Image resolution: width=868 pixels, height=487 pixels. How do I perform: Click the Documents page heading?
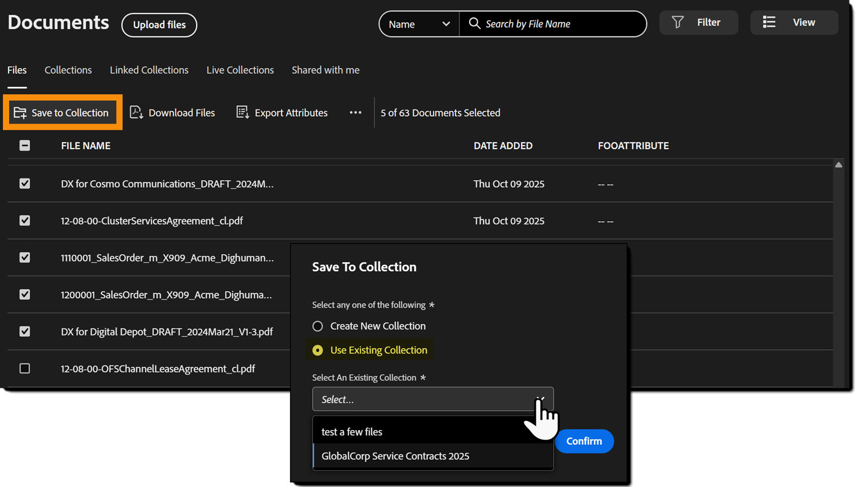click(x=59, y=22)
